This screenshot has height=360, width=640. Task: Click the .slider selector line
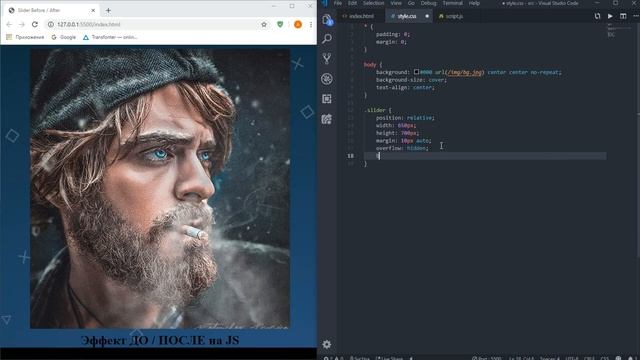[378, 110]
